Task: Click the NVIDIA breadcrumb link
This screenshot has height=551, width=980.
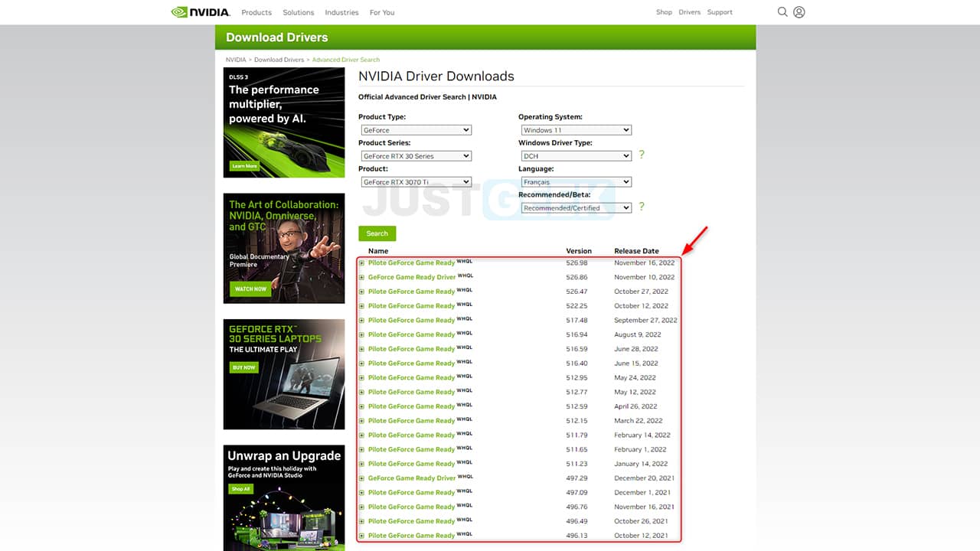Action: coord(236,60)
